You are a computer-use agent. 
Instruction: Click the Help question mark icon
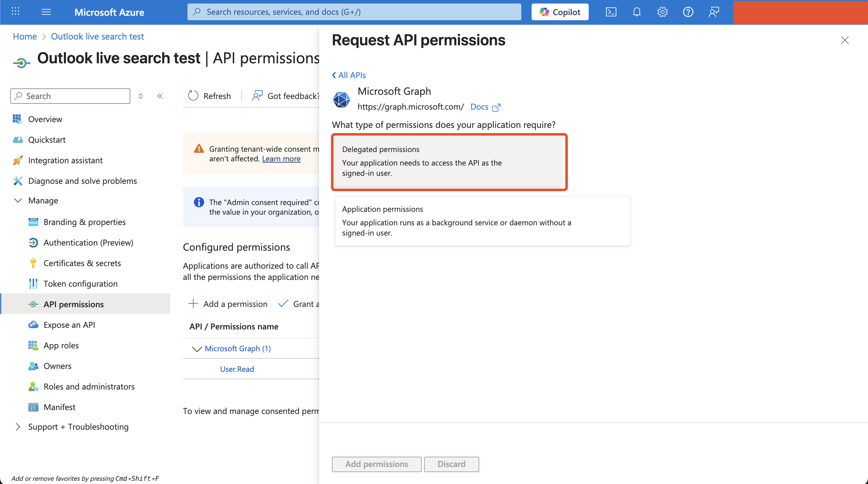coord(688,12)
